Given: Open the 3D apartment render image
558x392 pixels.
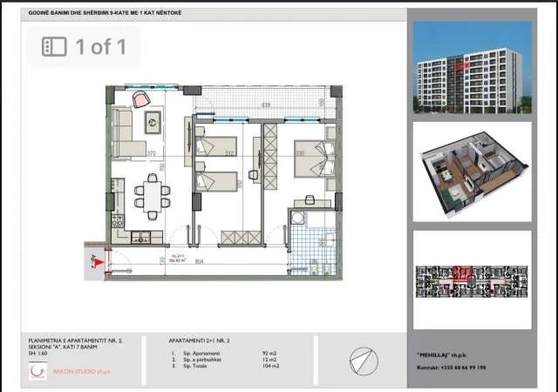Looking at the screenshot, I should (471, 171).
